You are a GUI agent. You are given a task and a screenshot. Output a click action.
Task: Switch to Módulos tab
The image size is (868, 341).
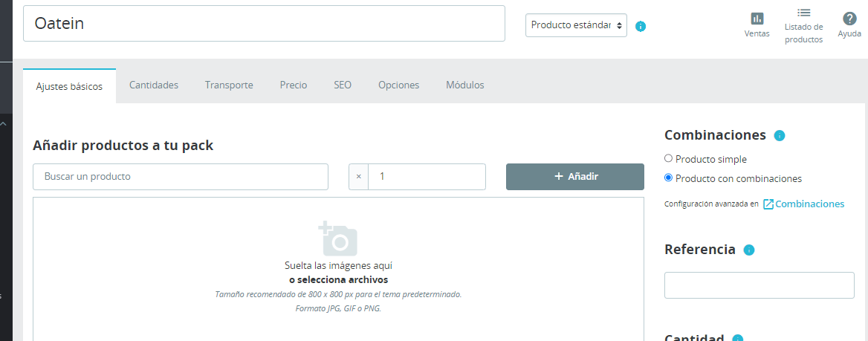(x=465, y=85)
